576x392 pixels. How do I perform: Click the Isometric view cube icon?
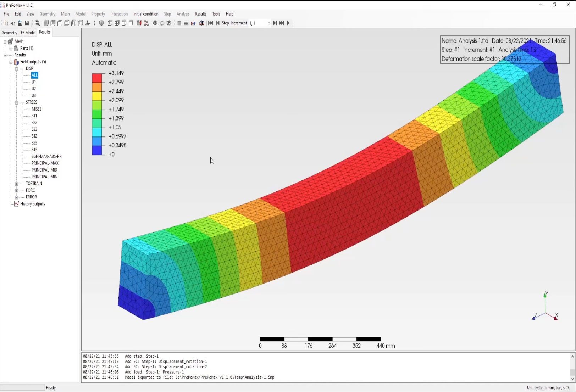[x=101, y=23]
